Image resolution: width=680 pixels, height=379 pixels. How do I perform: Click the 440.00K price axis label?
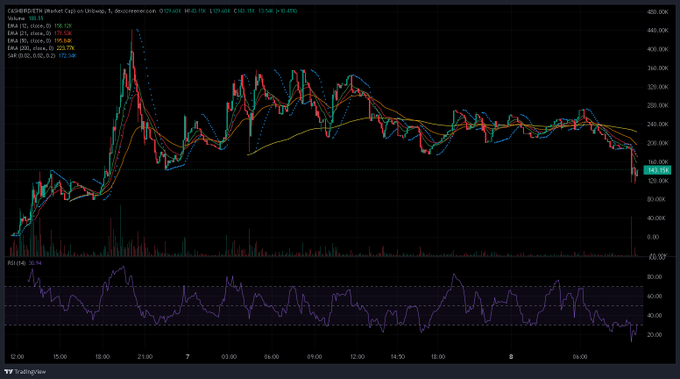click(657, 30)
